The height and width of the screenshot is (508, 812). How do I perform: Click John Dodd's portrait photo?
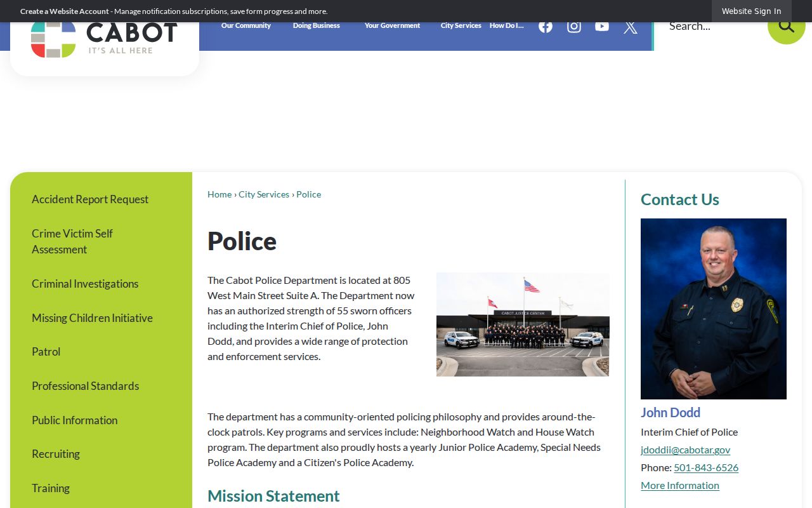tap(714, 309)
